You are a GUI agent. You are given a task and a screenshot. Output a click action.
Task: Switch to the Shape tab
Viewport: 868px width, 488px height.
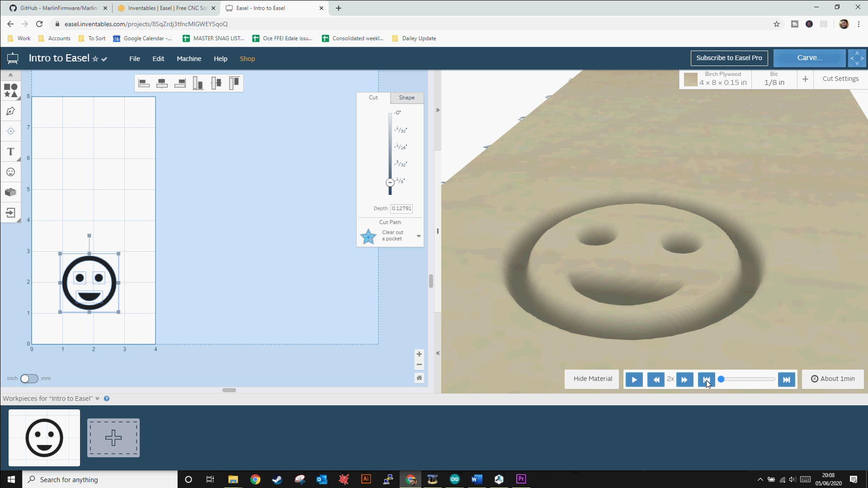[406, 98]
